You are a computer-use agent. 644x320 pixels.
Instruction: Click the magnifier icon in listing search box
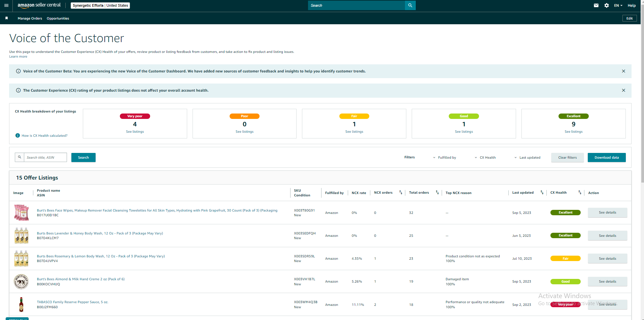20,157
